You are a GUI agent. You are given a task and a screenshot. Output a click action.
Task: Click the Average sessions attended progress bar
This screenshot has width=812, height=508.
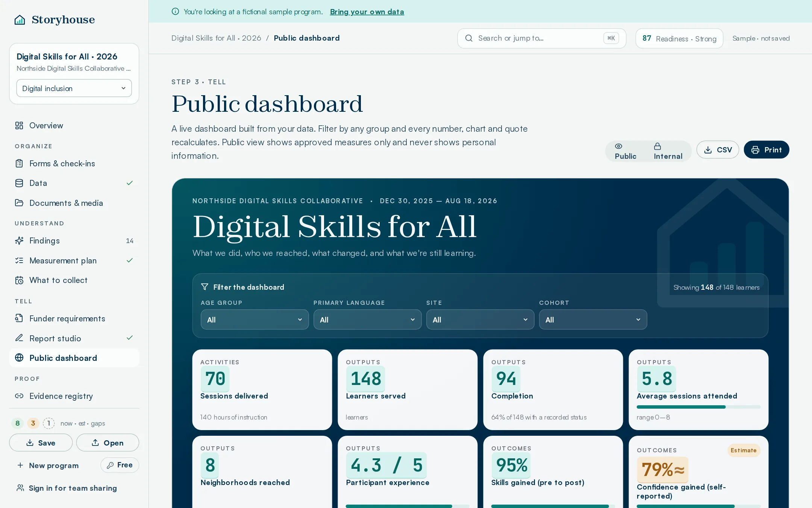click(698, 407)
